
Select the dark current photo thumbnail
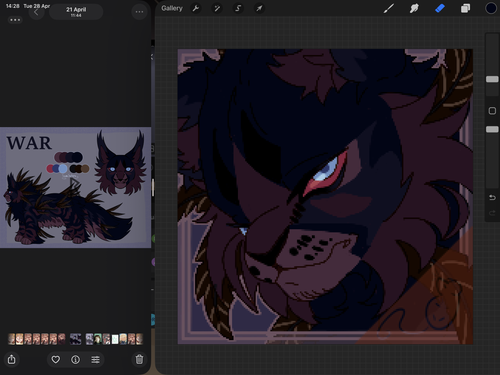click(x=75, y=339)
